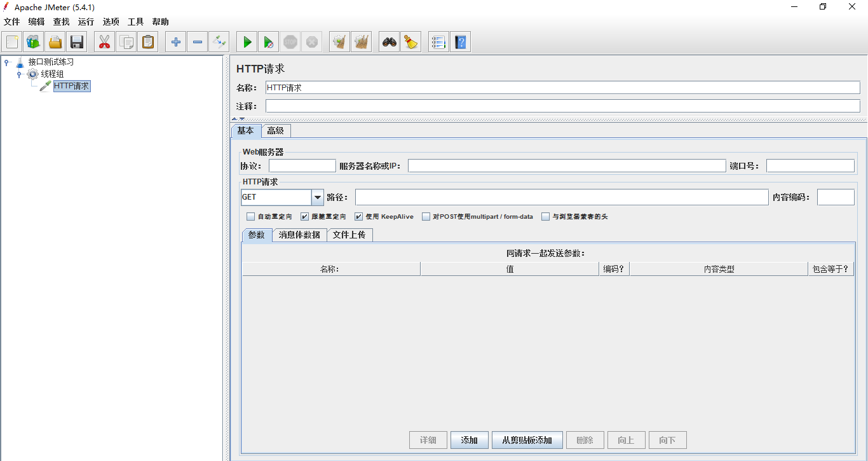Screen dimensions: 868x461
Task: Click the 内容类型 column header
Action: 719,269
